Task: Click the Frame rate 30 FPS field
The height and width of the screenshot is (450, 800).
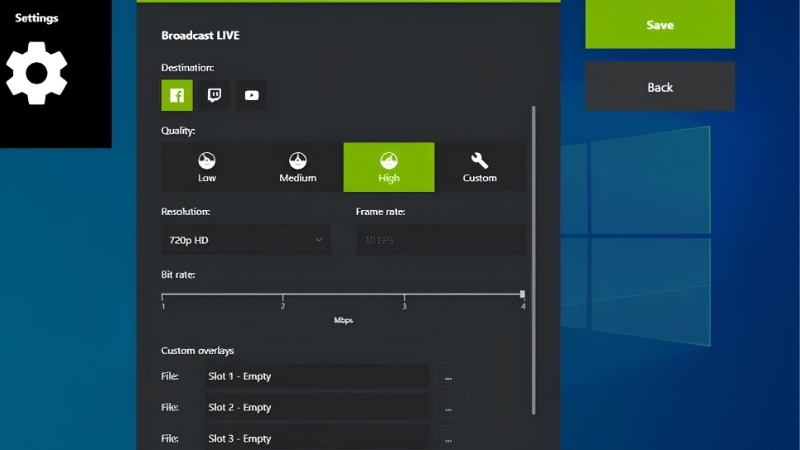Action: 441,240
